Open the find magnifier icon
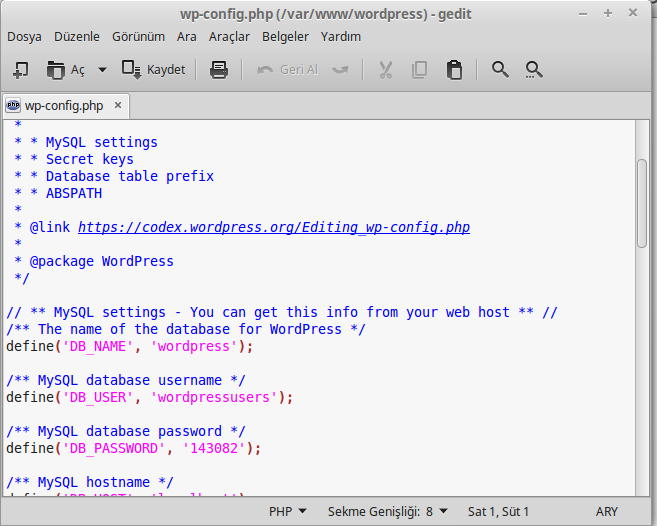Image resolution: width=657 pixels, height=526 pixels. [500, 70]
